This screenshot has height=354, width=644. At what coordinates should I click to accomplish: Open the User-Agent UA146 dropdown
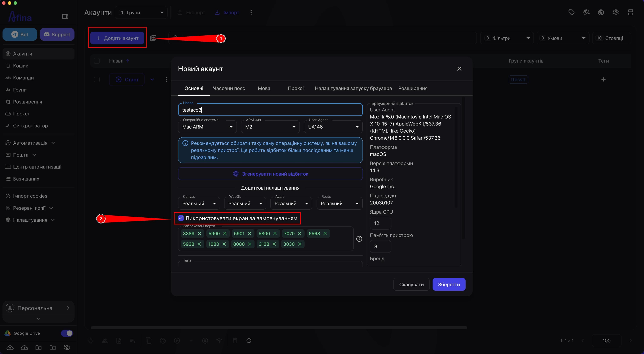point(333,127)
